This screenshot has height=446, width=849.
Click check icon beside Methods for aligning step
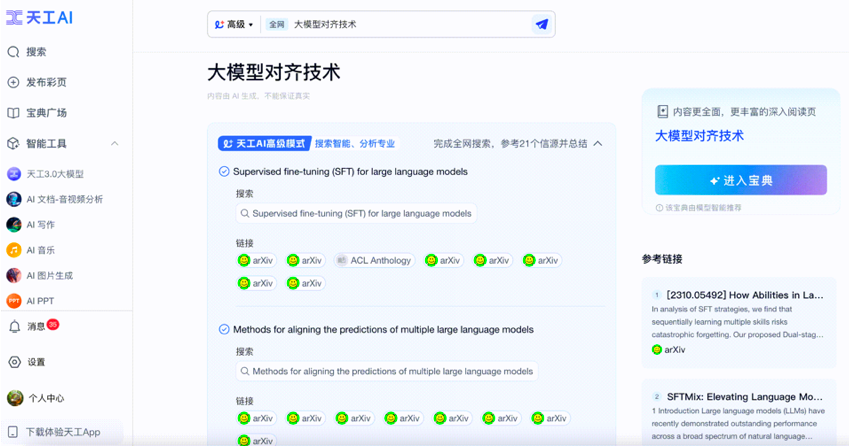(224, 330)
